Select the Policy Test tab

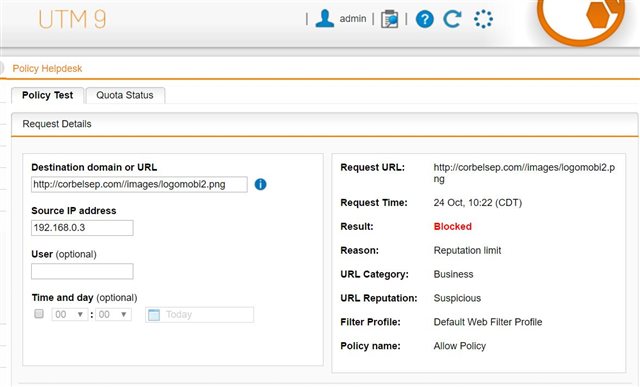pos(47,95)
